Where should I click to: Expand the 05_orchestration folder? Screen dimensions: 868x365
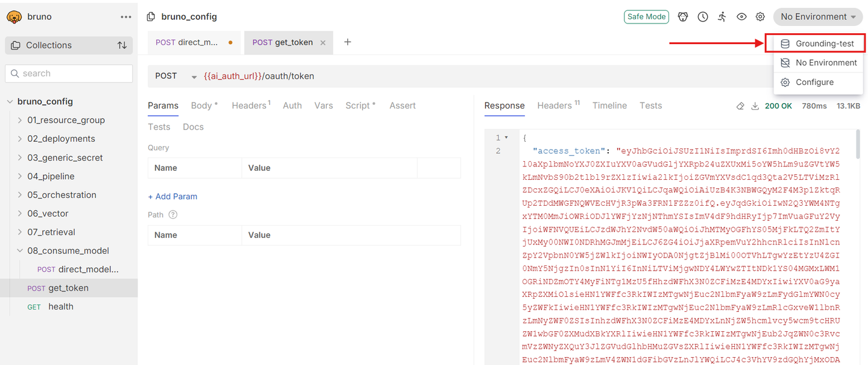click(20, 195)
